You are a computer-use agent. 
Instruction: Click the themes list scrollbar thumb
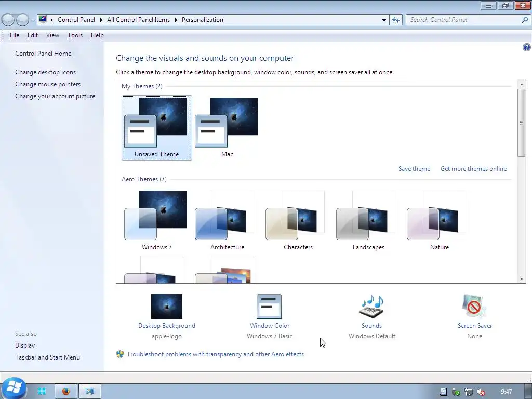click(x=522, y=123)
